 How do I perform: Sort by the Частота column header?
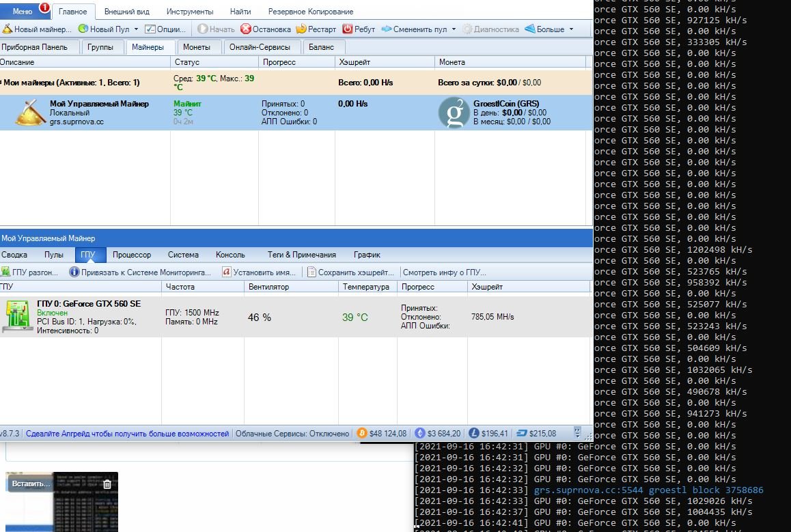click(x=203, y=286)
